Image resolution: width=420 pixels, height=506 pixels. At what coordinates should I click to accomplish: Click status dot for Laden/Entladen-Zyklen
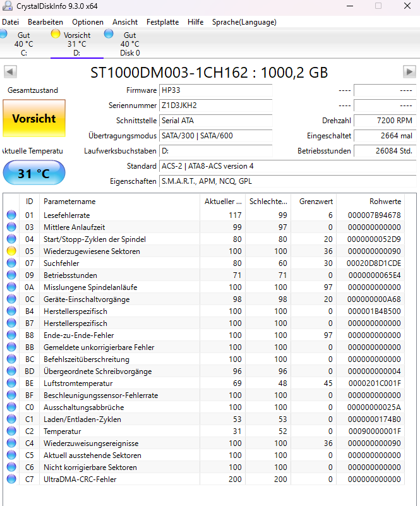(11, 419)
